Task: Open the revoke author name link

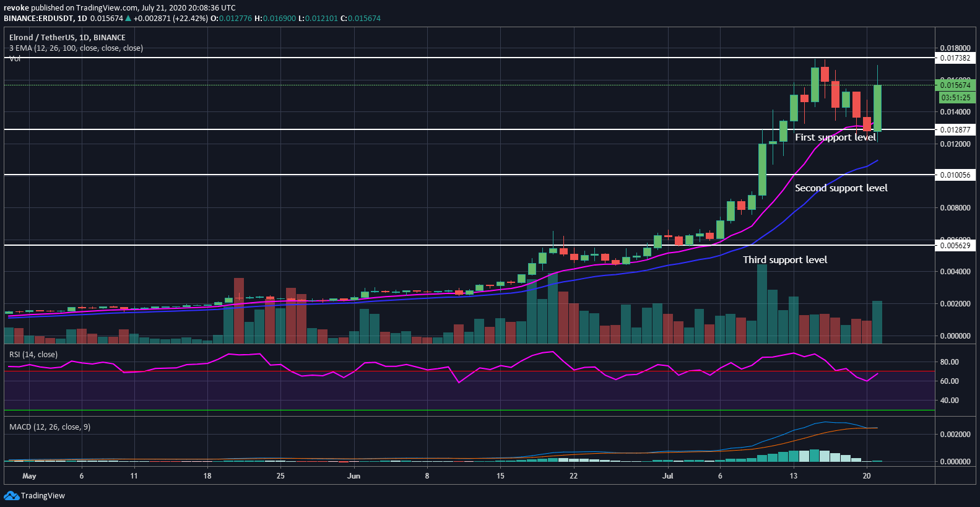Action: point(16,8)
